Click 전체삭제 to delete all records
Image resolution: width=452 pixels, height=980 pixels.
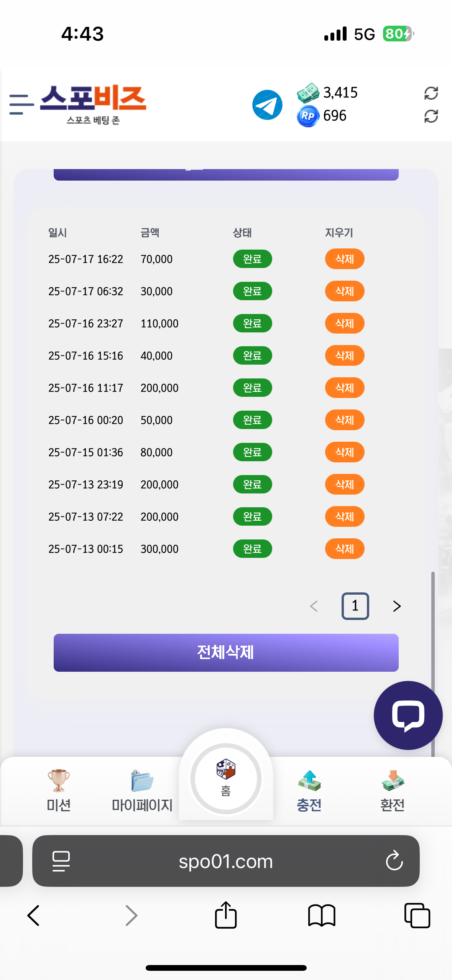click(x=226, y=653)
